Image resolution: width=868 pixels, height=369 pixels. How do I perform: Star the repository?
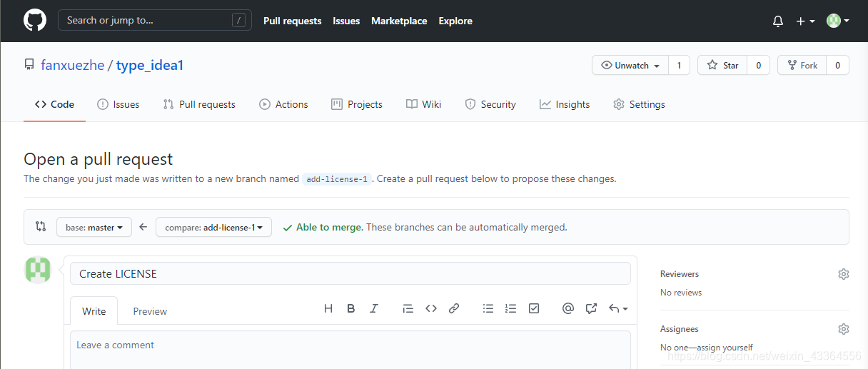tap(722, 65)
